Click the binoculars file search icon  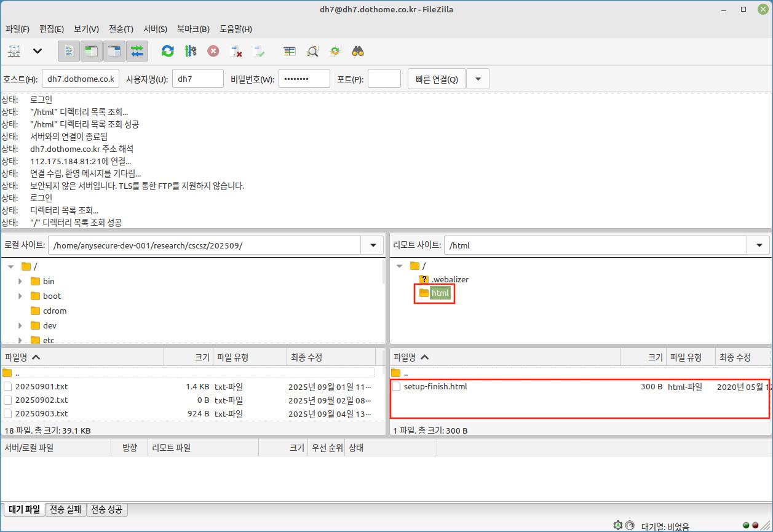(x=358, y=51)
